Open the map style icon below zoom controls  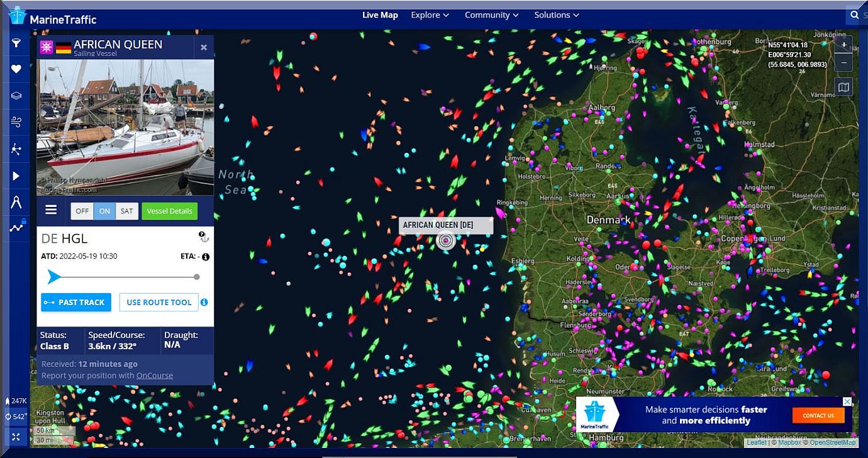pos(843,87)
